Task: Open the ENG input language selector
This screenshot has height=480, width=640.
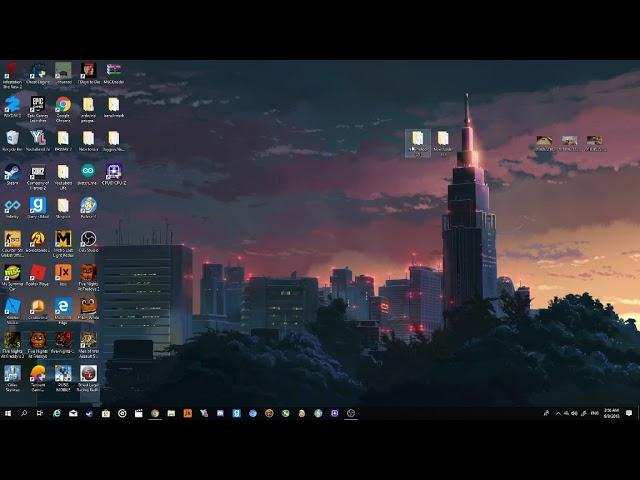Action: tap(595, 413)
